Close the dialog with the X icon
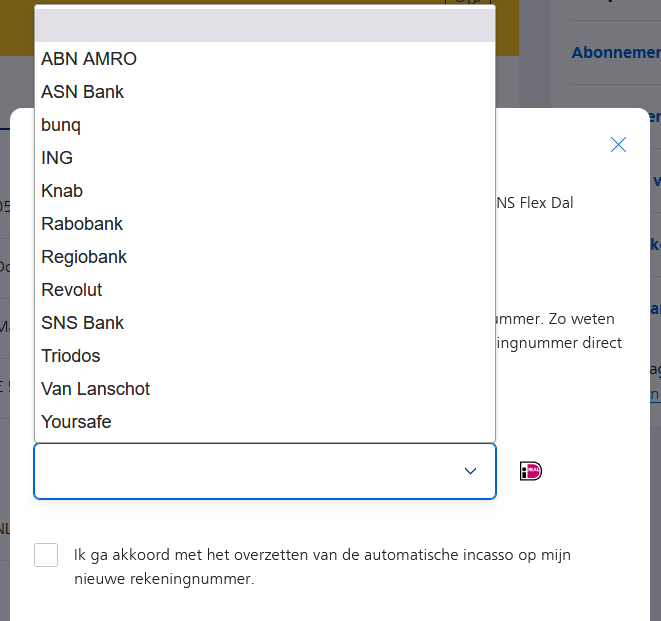 (x=618, y=145)
